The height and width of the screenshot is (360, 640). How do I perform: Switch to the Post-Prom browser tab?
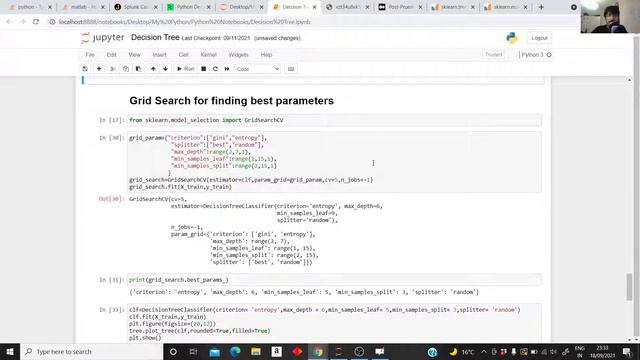click(x=400, y=7)
